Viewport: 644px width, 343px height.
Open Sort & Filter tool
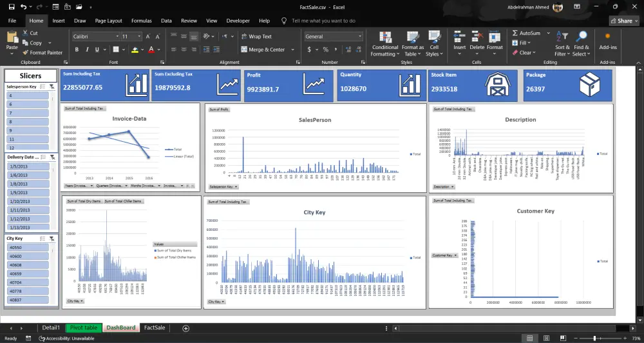(x=562, y=37)
